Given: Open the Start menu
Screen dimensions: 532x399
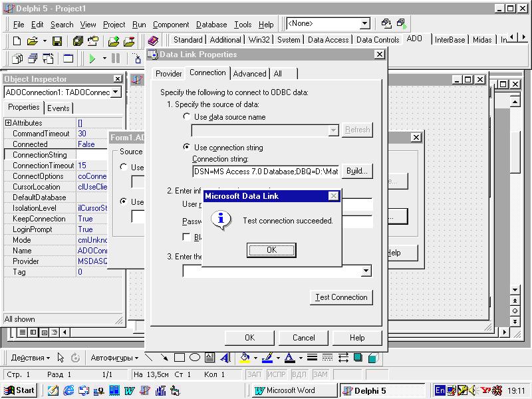Looking at the screenshot, I should 20,390.
